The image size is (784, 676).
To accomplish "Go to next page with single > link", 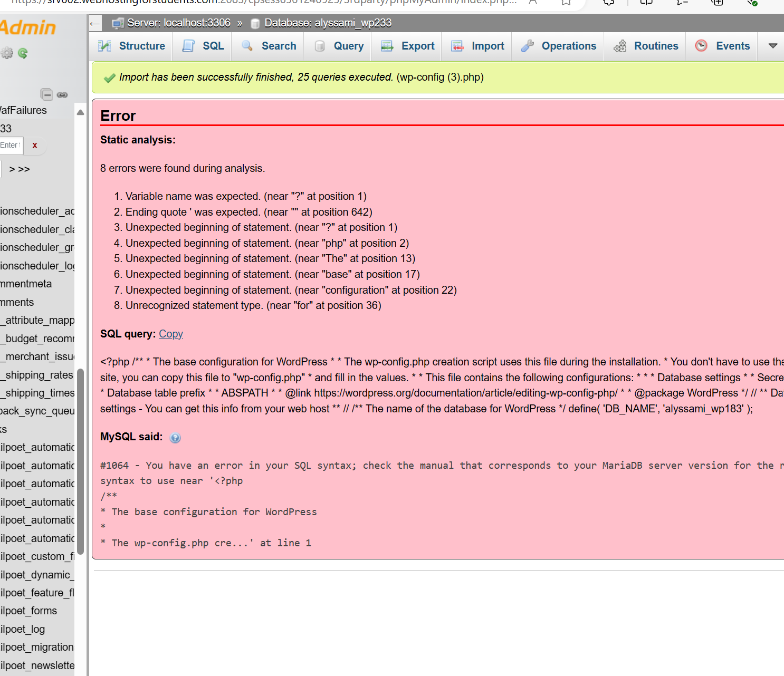I will pyautogui.click(x=12, y=169).
